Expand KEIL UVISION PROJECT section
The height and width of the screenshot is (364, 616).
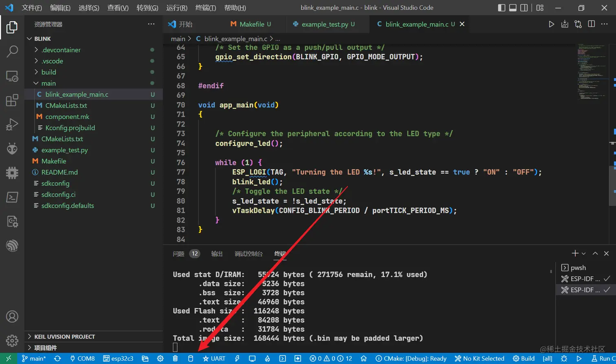(x=94, y=337)
